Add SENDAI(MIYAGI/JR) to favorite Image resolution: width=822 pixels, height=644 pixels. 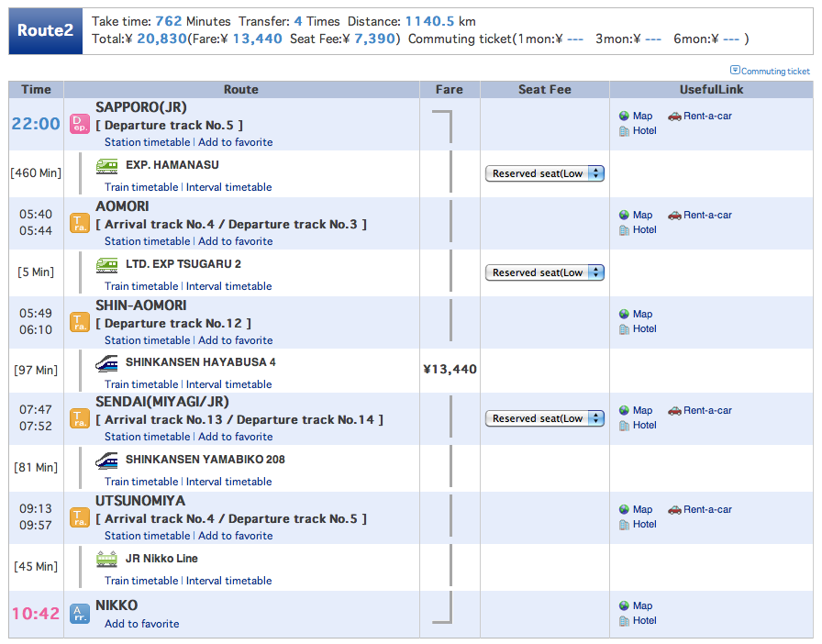click(x=236, y=437)
